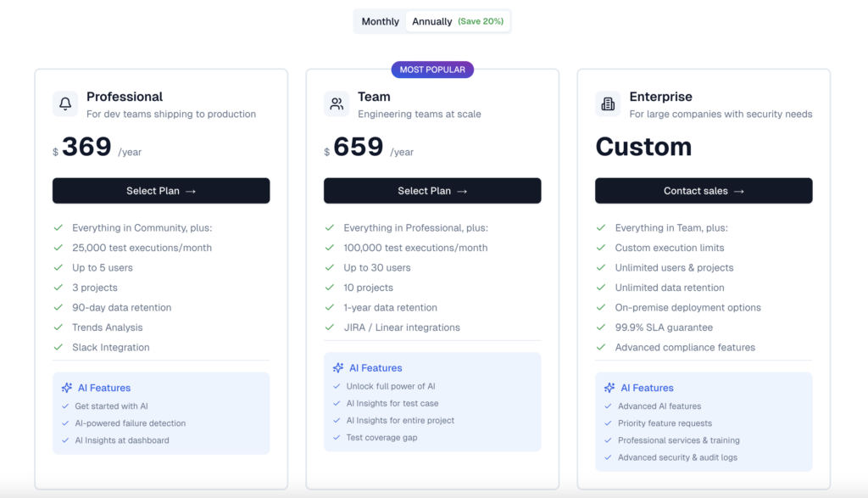Viewport: 868px width, 498px height.
Task: Click the Most Popular badge
Action: click(x=432, y=70)
